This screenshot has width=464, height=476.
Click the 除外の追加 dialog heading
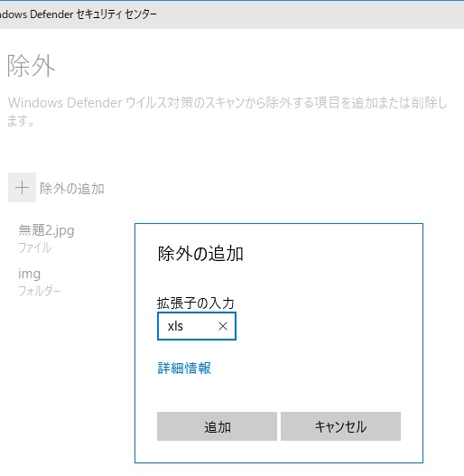tap(200, 254)
